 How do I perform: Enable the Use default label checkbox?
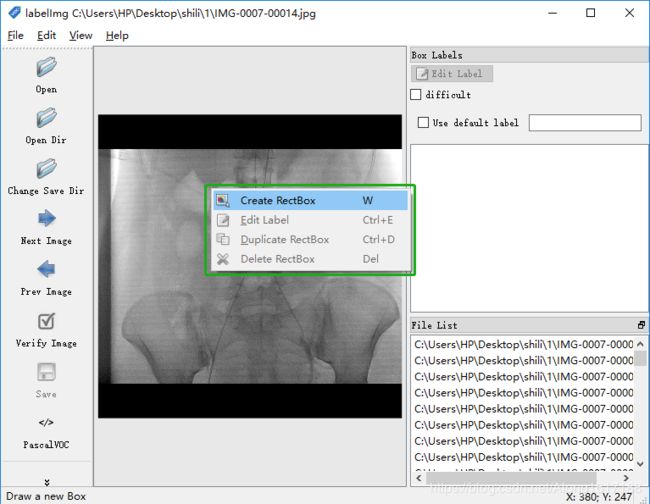(x=423, y=123)
